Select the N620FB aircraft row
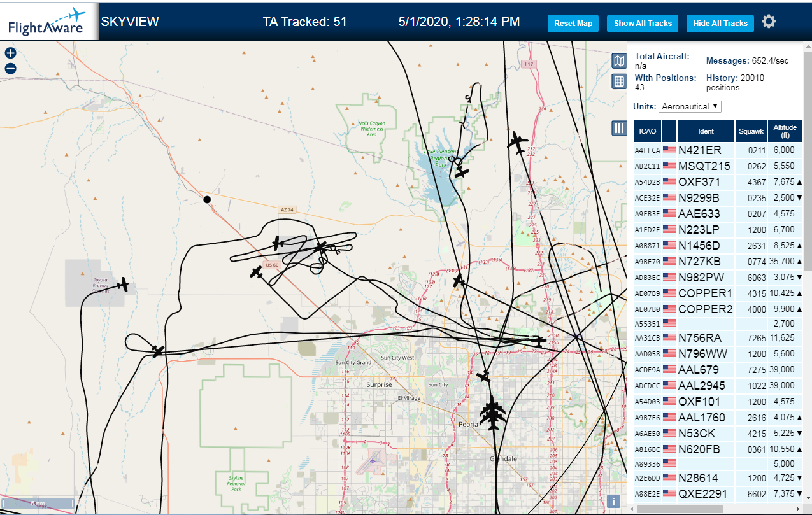812x515 pixels. 718,449
